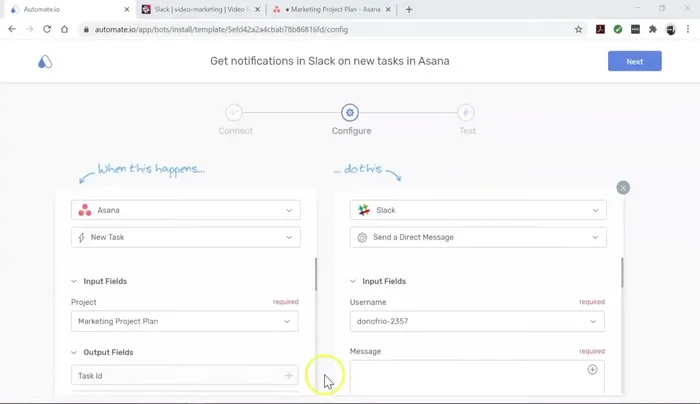
Task: Bookmark this page with star icon
Action: coord(578,29)
